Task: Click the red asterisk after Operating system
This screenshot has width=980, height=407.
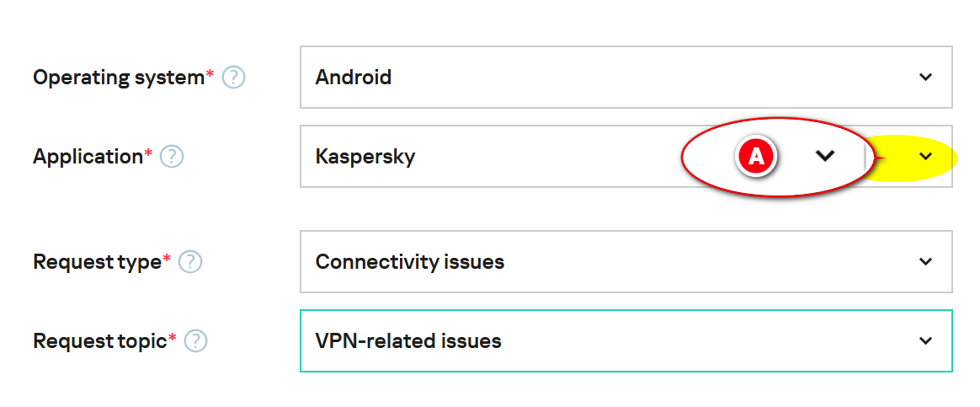Action: 210,77
